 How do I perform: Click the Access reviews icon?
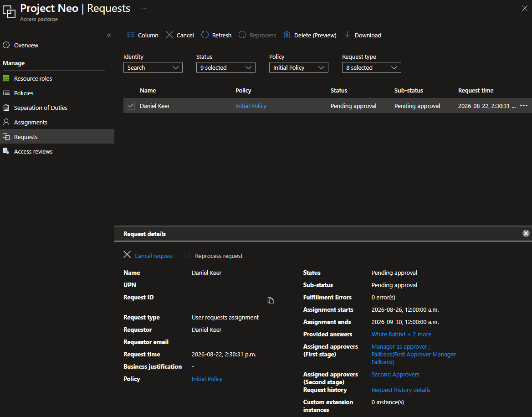point(6,151)
